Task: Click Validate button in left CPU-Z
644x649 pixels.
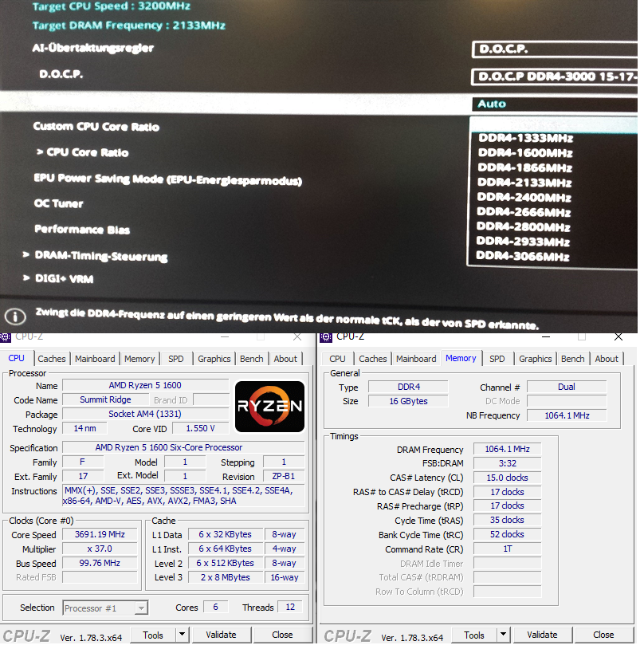Action: pos(221,635)
